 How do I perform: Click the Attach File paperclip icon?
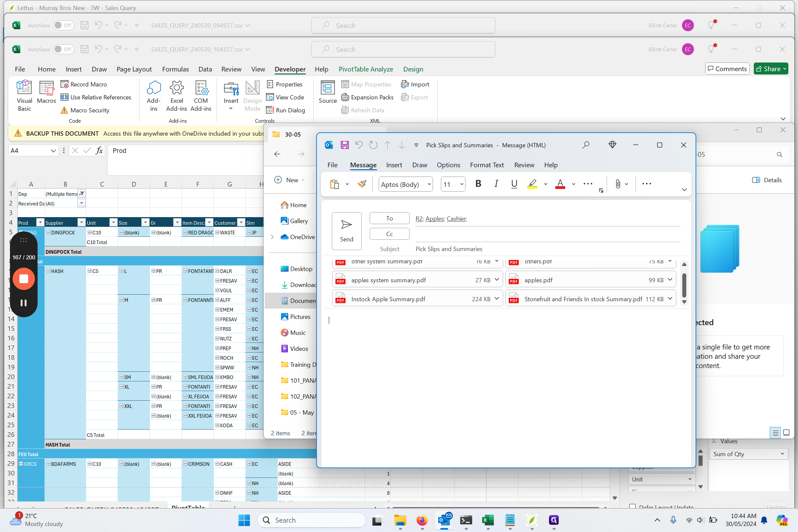pos(618,184)
